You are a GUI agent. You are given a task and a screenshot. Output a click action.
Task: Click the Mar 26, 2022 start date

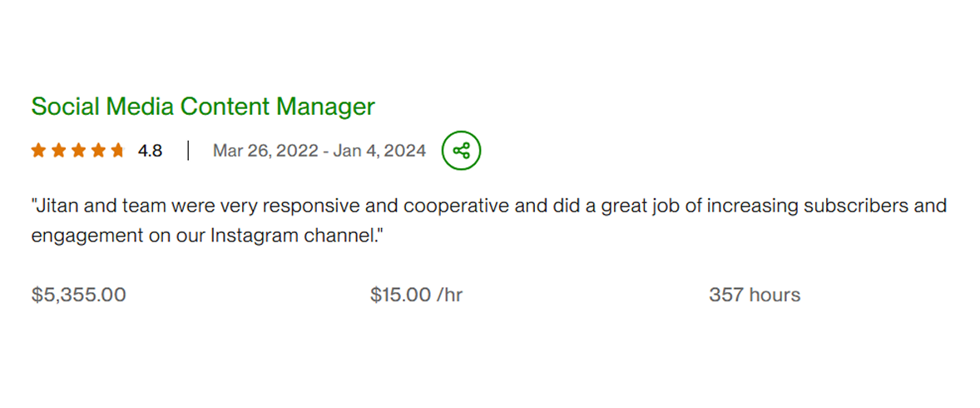pos(266,151)
